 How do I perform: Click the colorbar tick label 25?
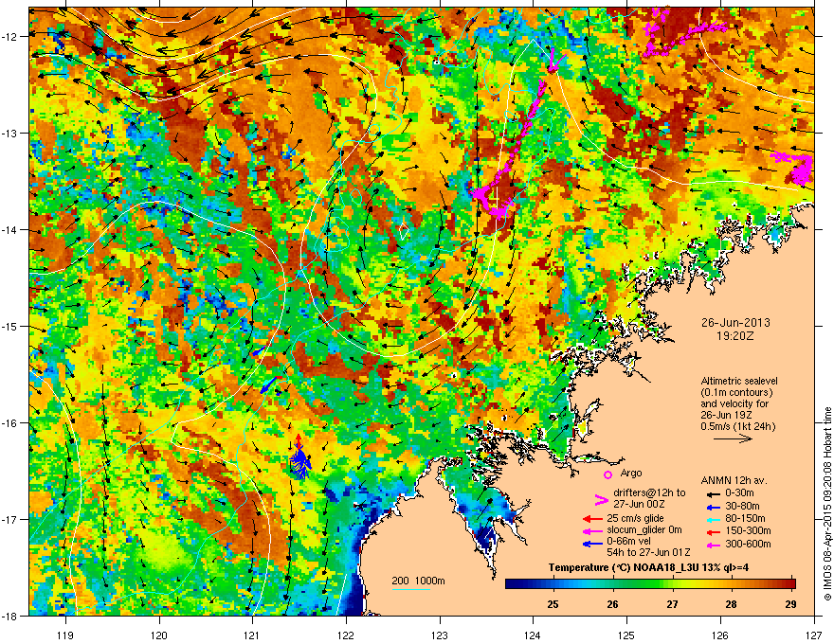pyautogui.click(x=553, y=604)
